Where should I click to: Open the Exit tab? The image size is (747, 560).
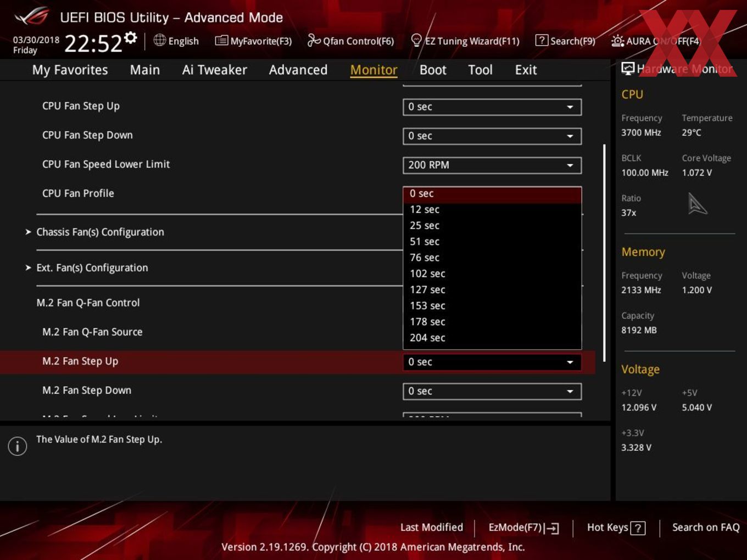[526, 70]
